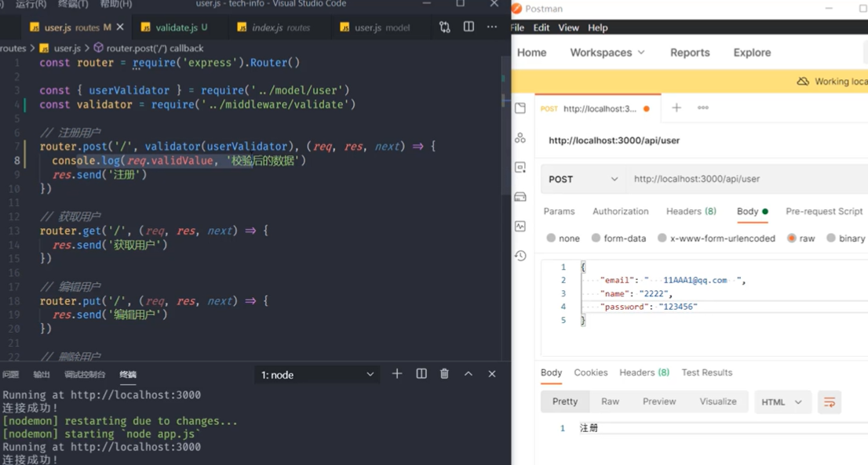
Task: Open Postman History sidebar icon
Action: click(520, 256)
